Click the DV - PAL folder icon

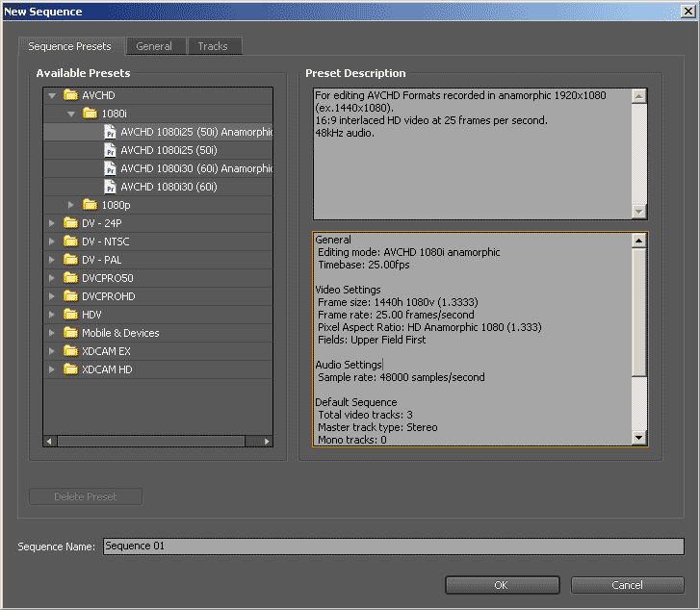70,260
